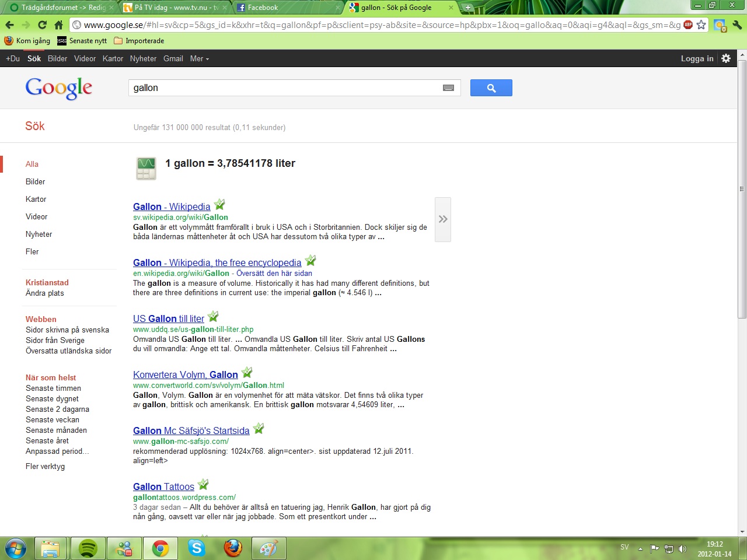This screenshot has height=560, width=747.
Task: Open the US Gallon till liter link
Action: [x=169, y=318]
